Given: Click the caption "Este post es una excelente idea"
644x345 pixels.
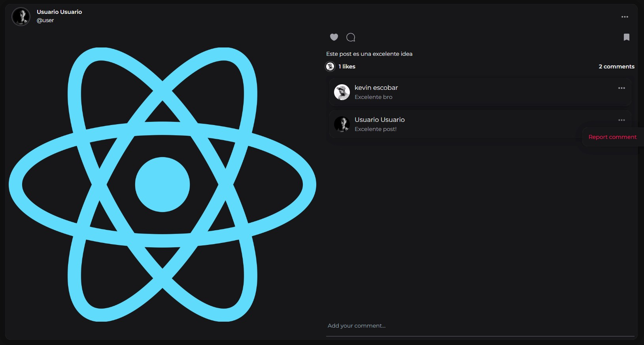Looking at the screenshot, I should (x=369, y=54).
